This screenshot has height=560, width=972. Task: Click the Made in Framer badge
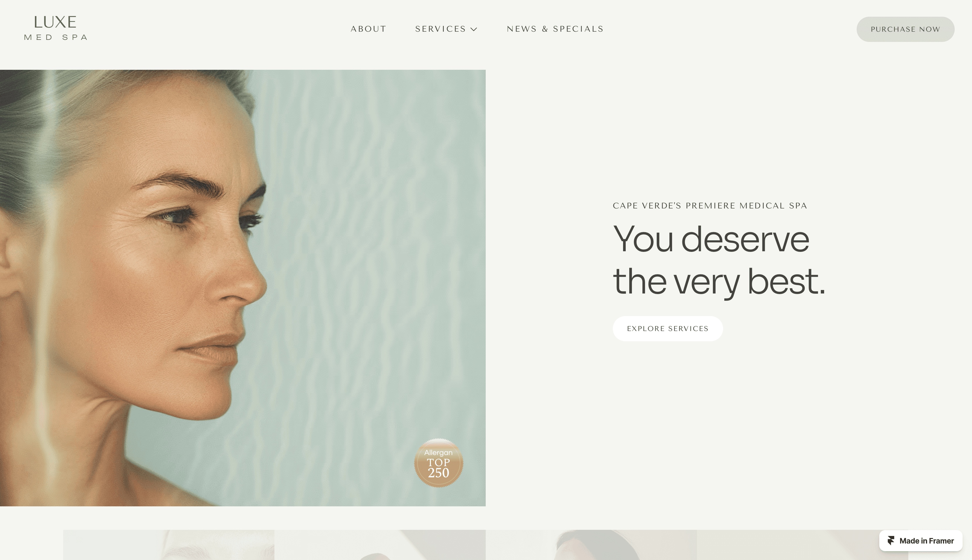(921, 541)
